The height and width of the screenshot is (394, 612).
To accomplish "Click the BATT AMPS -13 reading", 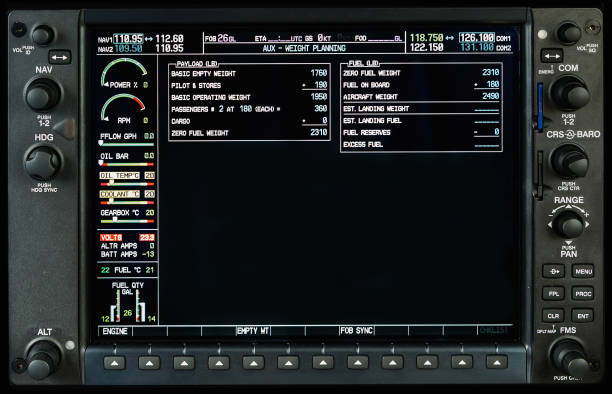I will pos(127,254).
